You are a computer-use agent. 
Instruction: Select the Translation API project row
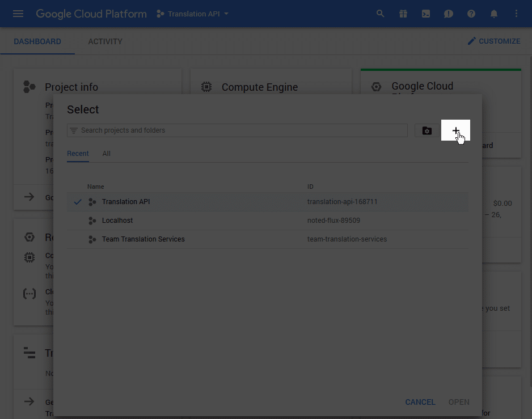point(267,202)
